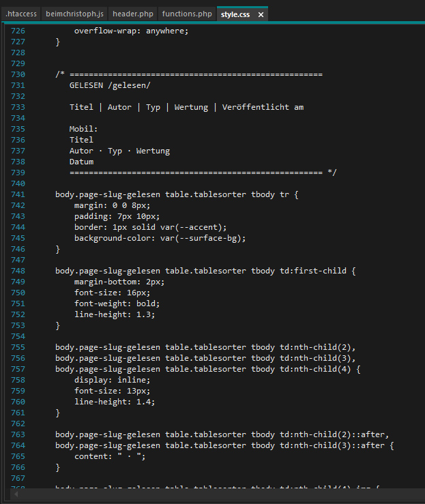Click the 'td:first-child' selector line

(205, 271)
